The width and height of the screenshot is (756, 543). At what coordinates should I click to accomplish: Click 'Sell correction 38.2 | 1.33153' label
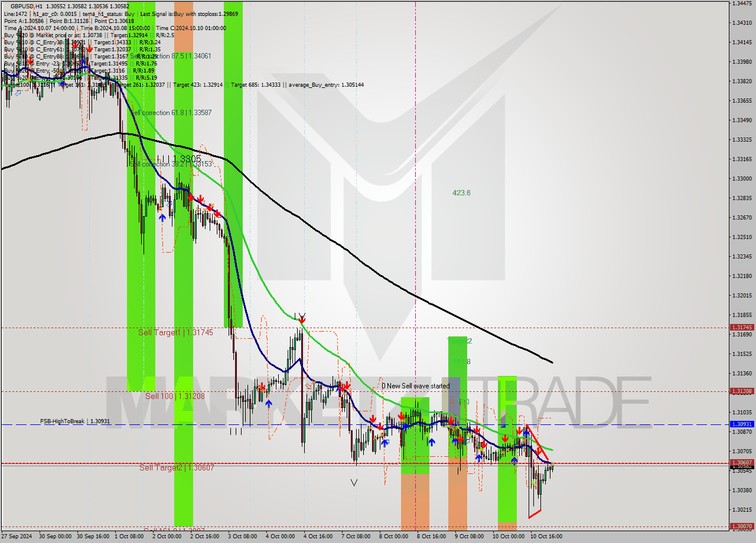(170, 163)
